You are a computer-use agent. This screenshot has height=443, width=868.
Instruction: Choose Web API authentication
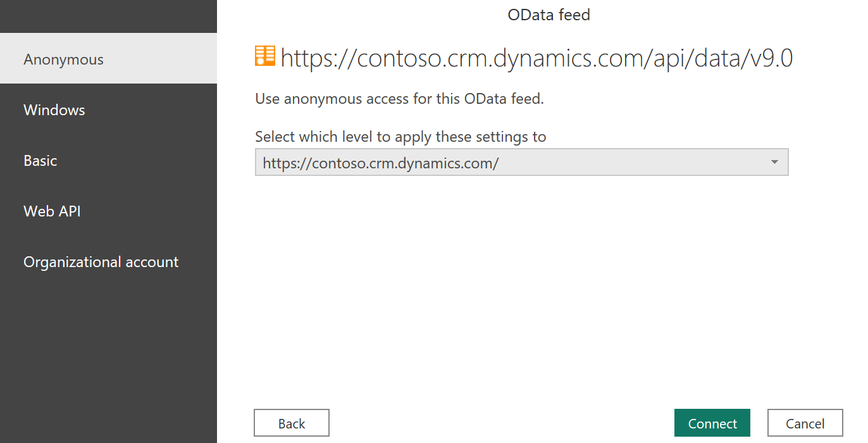pyautogui.click(x=52, y=211)
